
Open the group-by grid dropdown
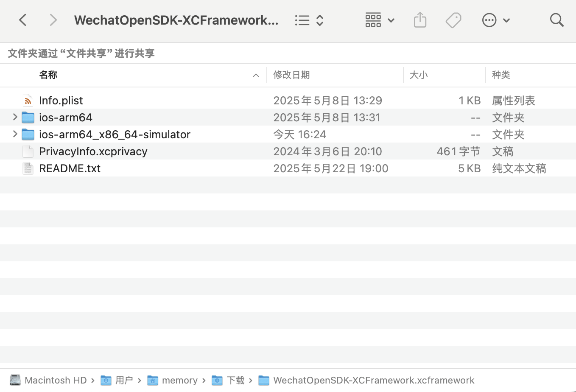[x=380, y=20]
